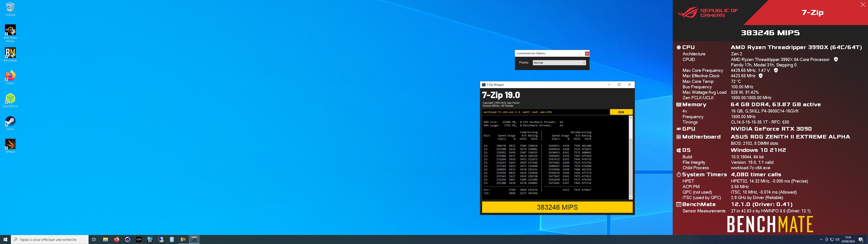Screen dimensions: 868x244
Task: Open the volume control in system tray
Action: [x=837, y=240]
